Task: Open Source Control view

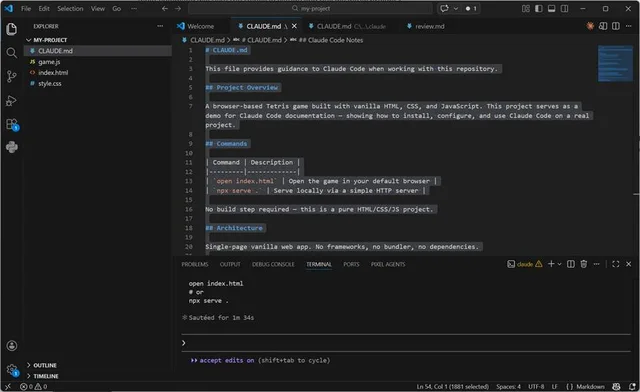Action: coord(11,76)
